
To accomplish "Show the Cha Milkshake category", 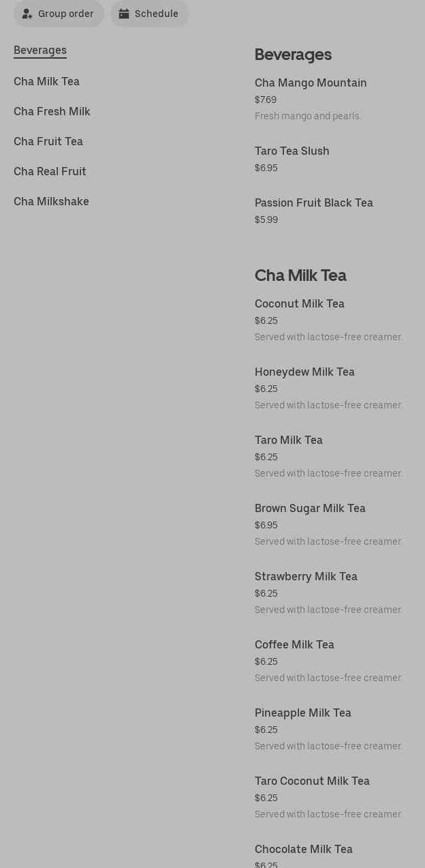I will click(51, 202).
